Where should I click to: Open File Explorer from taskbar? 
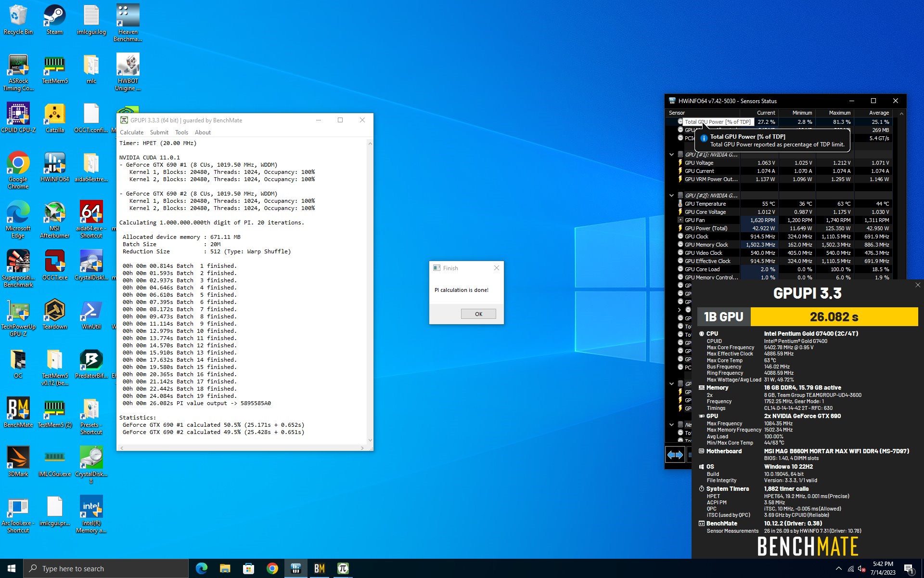click(225, 568)
